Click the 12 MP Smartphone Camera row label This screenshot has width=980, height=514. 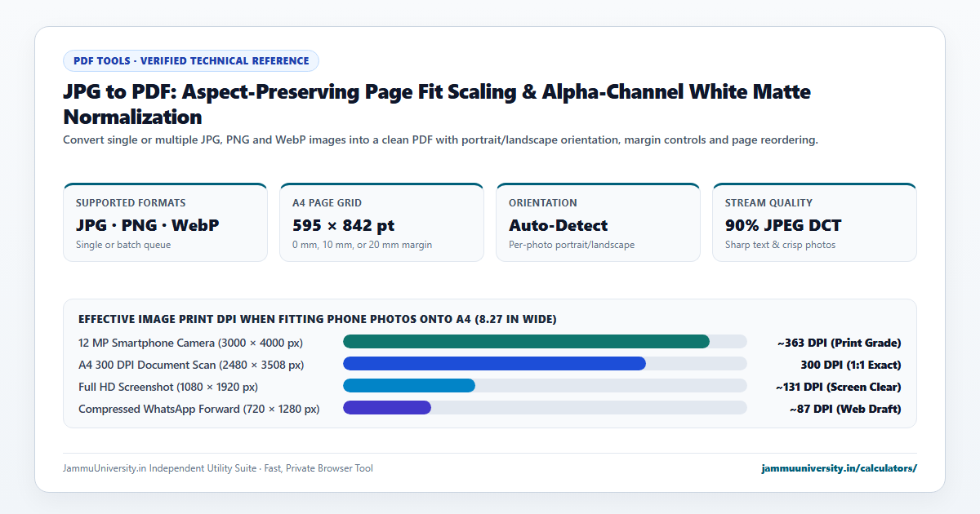[190, 343]
